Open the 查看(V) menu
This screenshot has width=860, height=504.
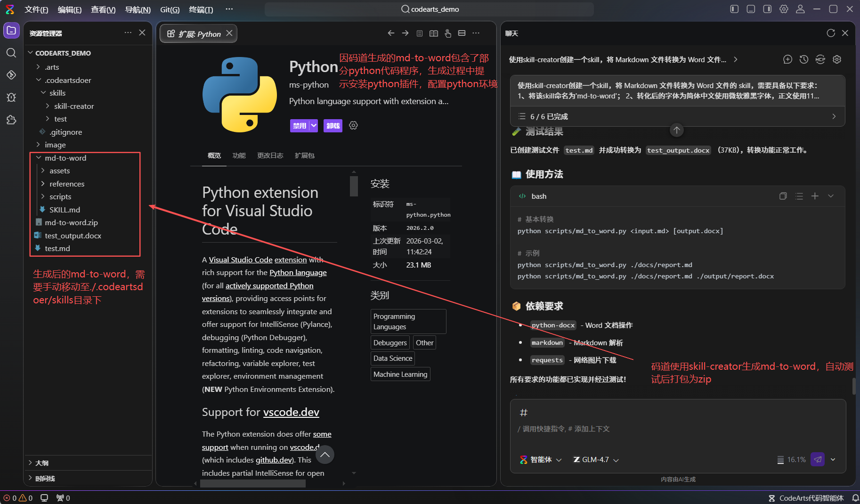coord(103,9)
